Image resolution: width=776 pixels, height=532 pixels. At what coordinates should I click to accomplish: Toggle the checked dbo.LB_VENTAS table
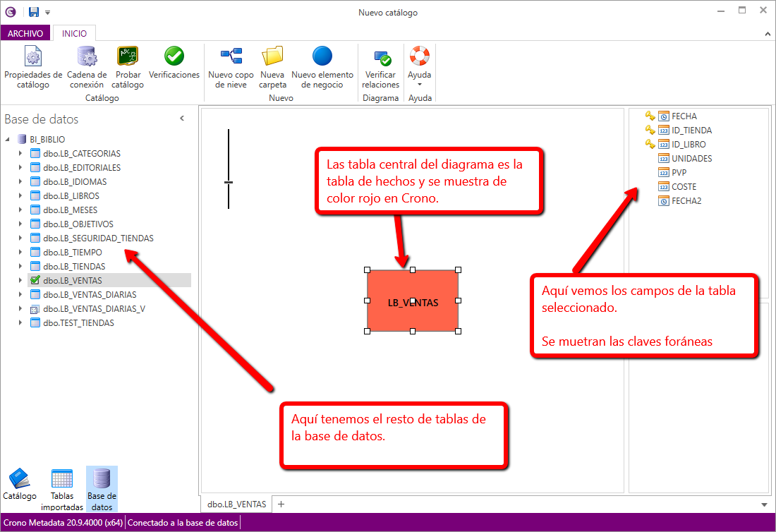coord(35,281)
